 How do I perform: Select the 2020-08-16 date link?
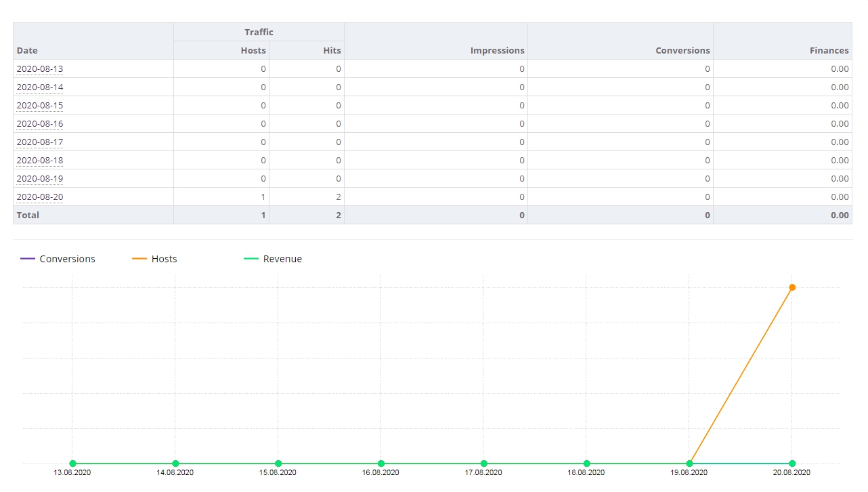click(40, 124)
